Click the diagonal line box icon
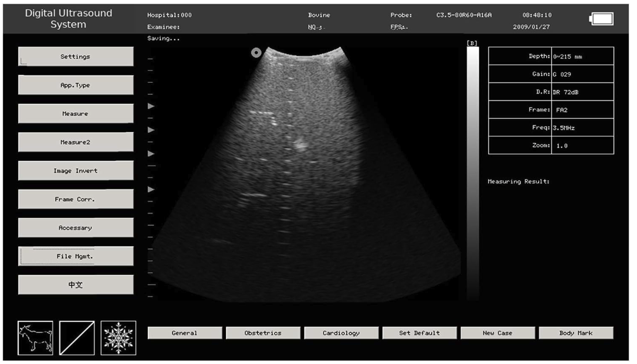 point(77,338)
